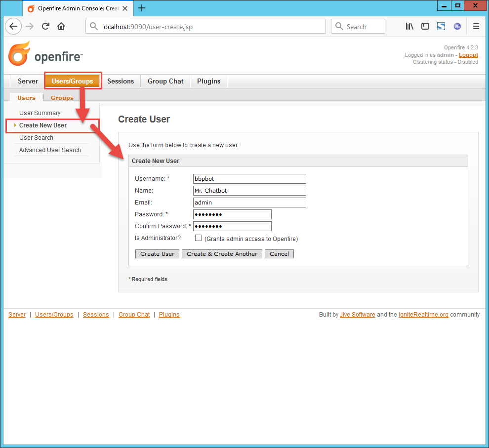The height and width of the screenshot is (448, 489).
Task: Follow the Group Chat footer link
Action: pos(134,315)
